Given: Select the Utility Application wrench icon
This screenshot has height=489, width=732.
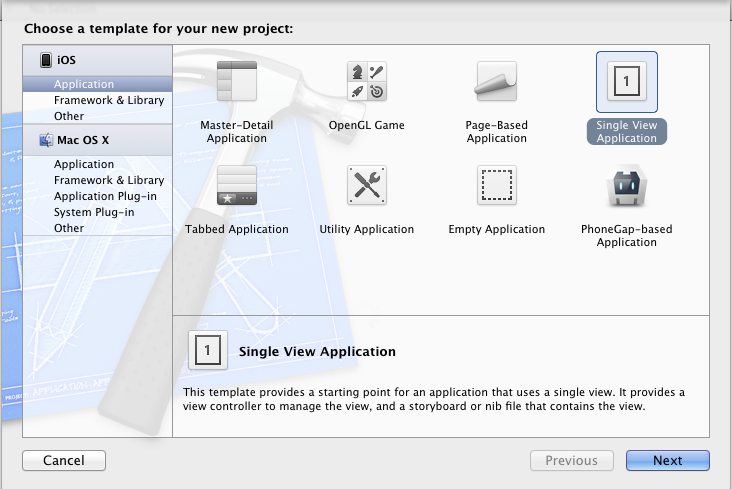Looking at the screenshot, I should click(x=366, y=185).
